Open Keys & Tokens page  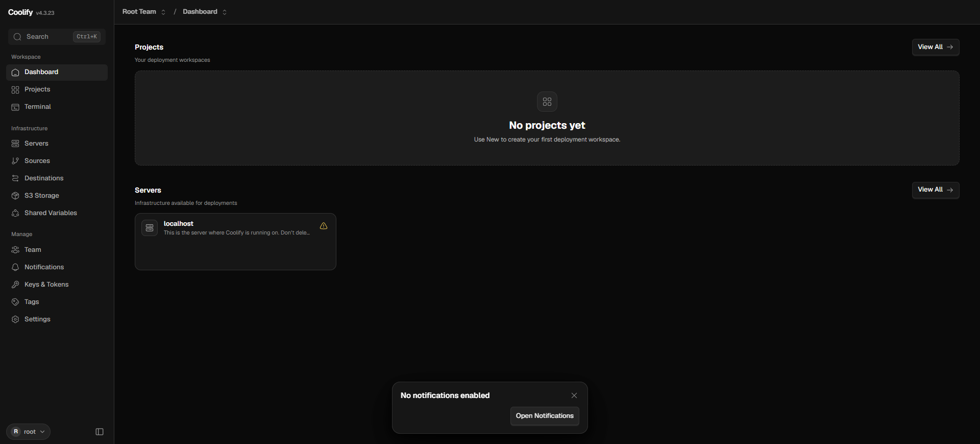(57, 285)
